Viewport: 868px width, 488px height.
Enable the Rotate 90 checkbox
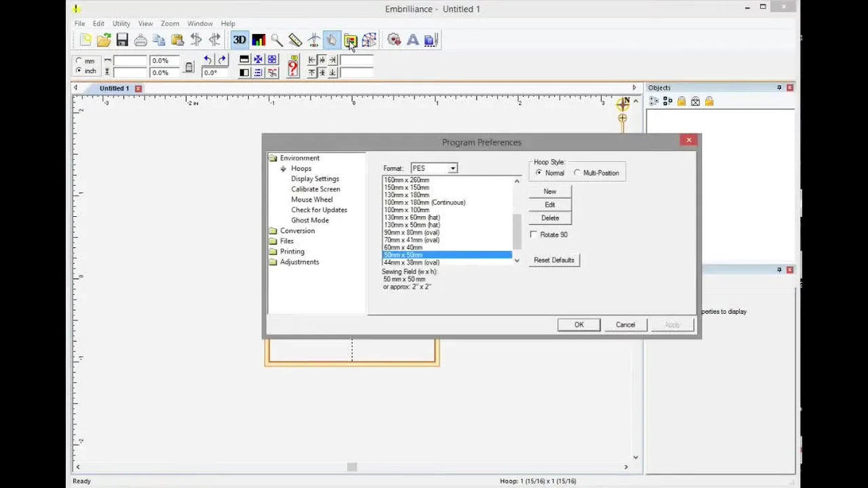click(x=534, y=235)
